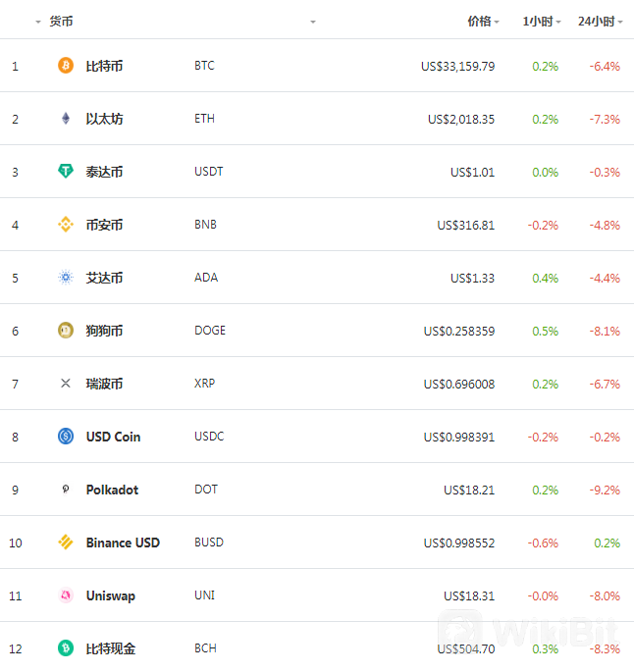634x672 pixels.
Task: Sort by the 24小时 column header
Action: click(600, 22)
